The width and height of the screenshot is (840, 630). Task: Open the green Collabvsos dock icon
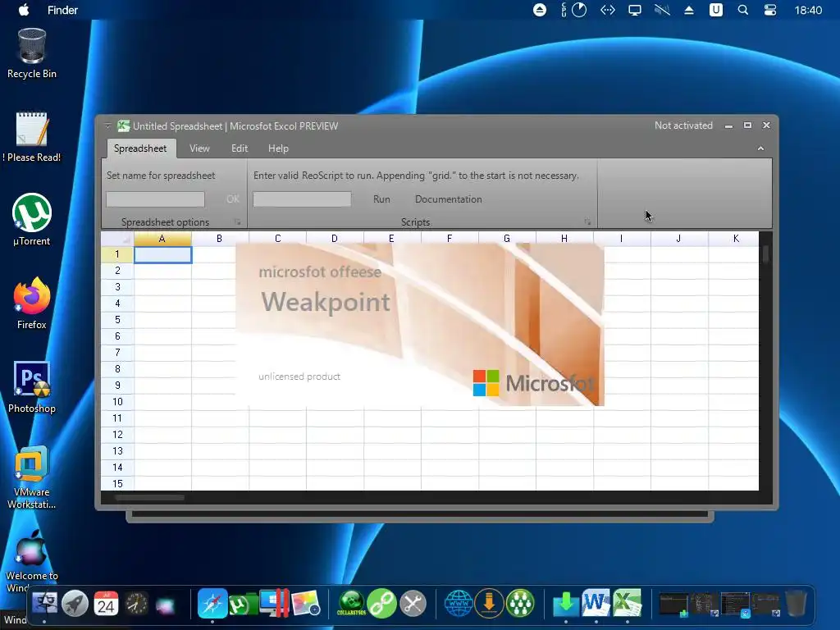[x=351, y=603]
